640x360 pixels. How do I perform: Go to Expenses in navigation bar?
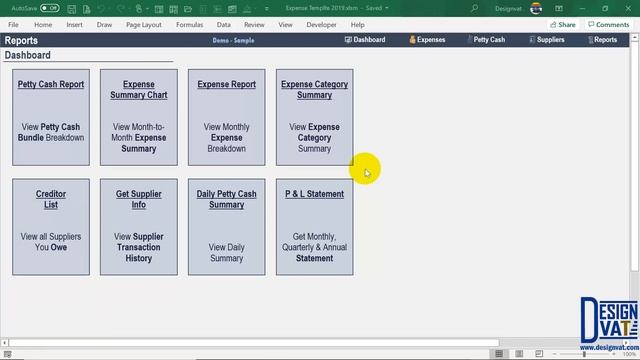427,40
